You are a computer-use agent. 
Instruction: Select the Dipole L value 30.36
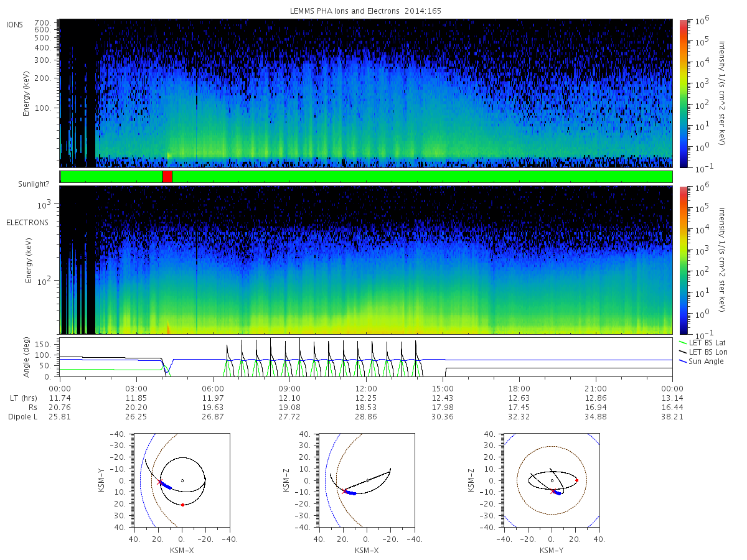[x=443, y=416]
